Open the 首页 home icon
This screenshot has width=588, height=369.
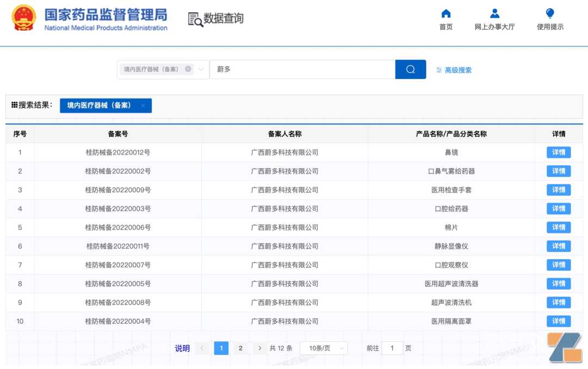(446, 14)
